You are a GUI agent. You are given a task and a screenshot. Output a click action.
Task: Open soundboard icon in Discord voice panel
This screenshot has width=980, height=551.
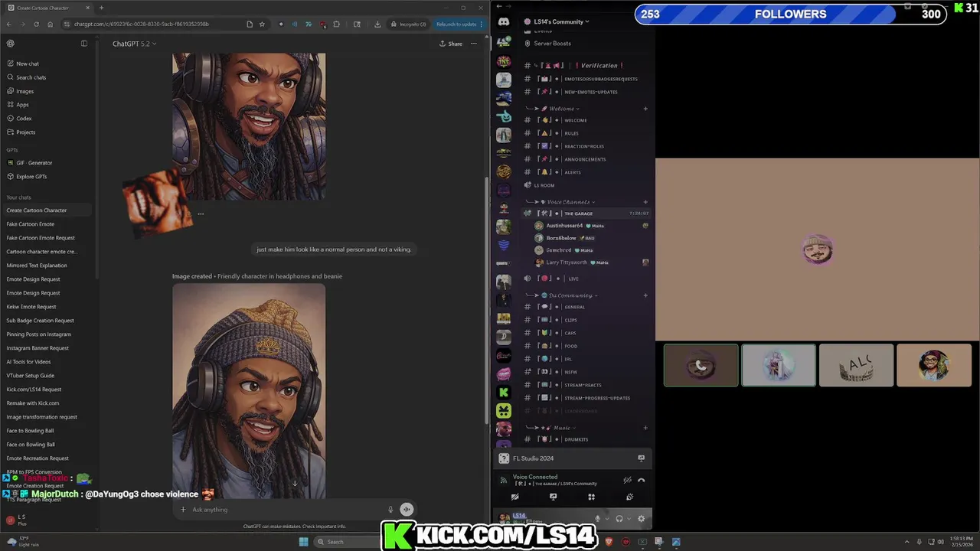[629, 497]
